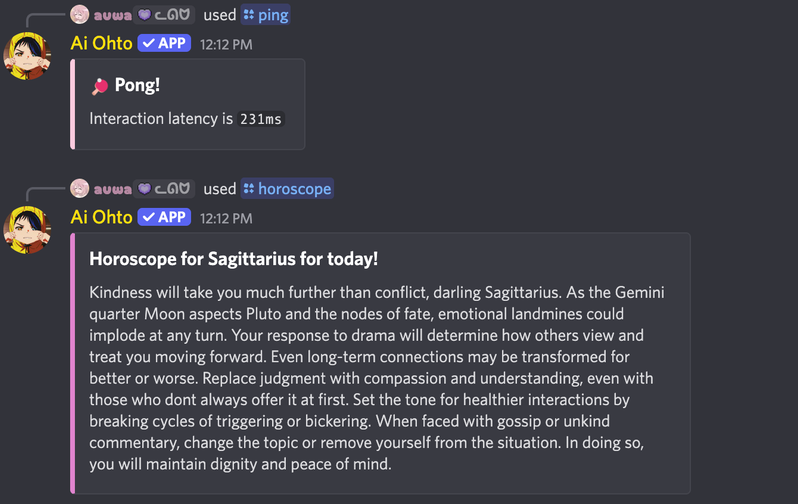Click the auwa username who used ping
Image resolution: width=798 pixels, height=504 pixels.
[112, 15]
